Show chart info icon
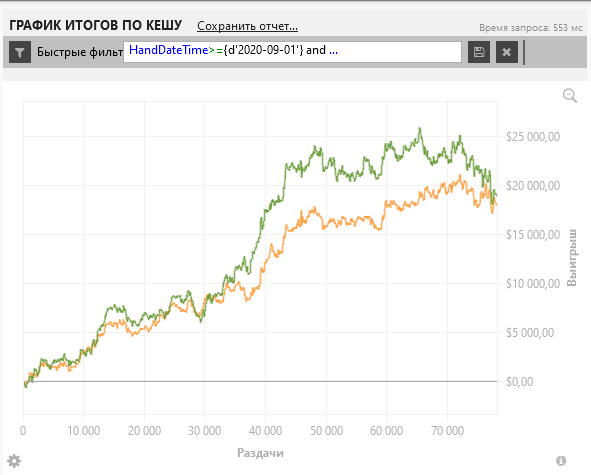 click(561, 460)
